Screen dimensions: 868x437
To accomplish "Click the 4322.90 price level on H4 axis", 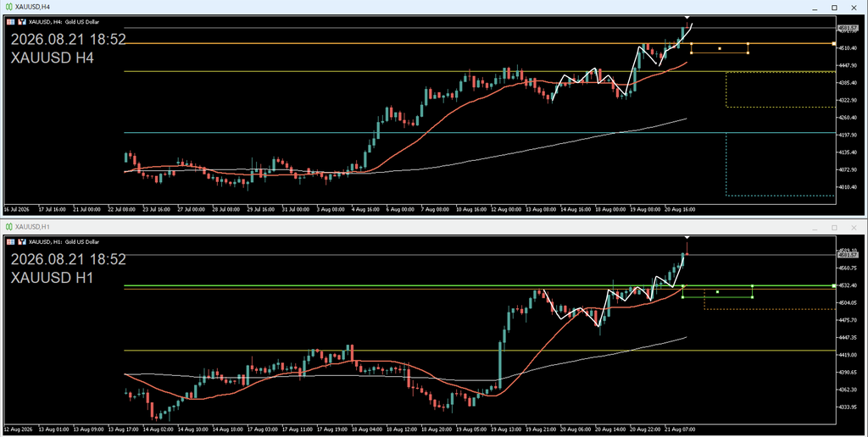I will coord(848,100).
